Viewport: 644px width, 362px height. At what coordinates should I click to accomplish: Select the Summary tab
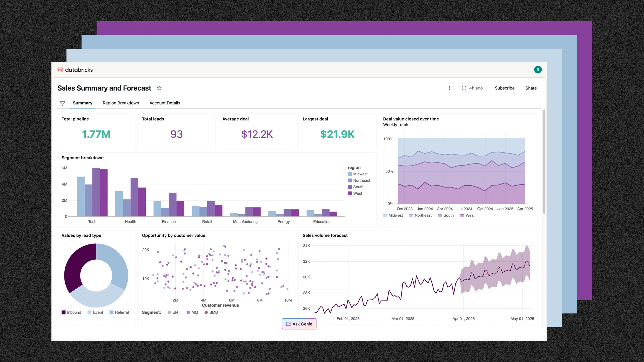coord(82,103)
